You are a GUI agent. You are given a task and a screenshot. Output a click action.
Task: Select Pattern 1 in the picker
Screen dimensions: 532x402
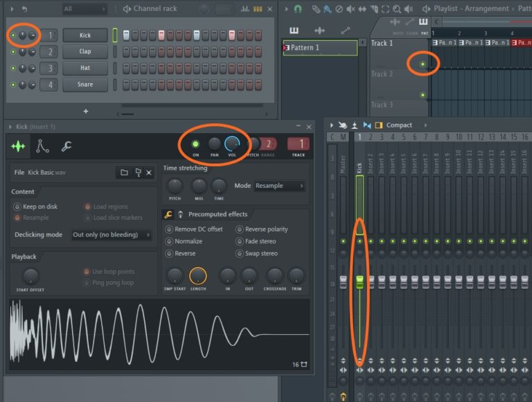320,48
